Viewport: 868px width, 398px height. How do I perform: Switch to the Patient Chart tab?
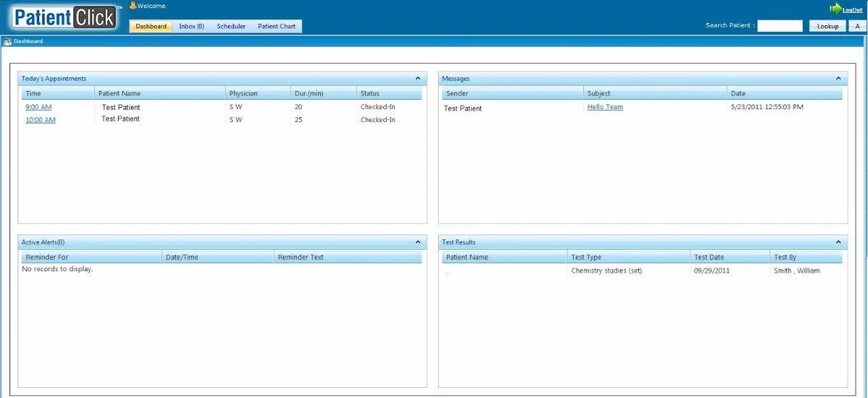point(276,26)
